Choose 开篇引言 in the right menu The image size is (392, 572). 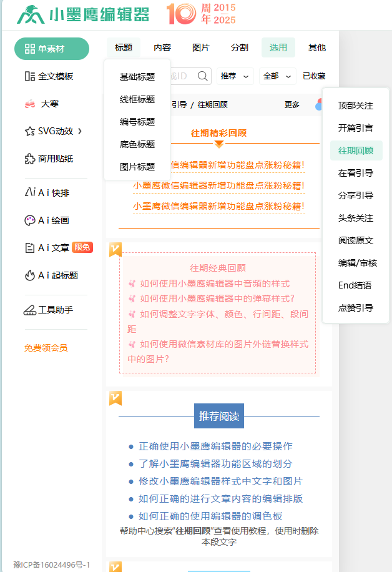[x=356, y=128]
